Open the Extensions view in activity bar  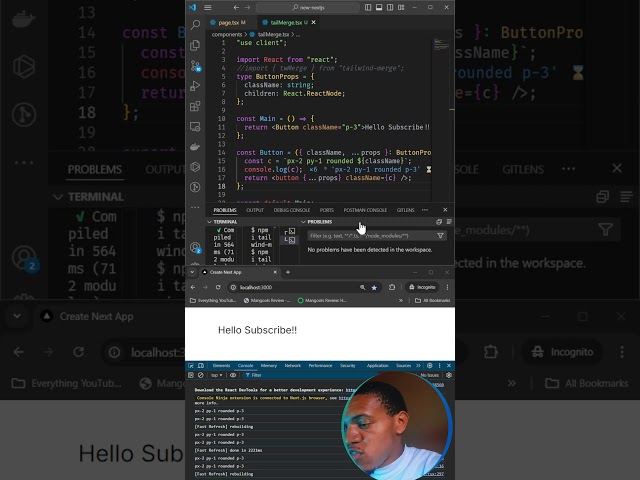[x=196, y=106]
